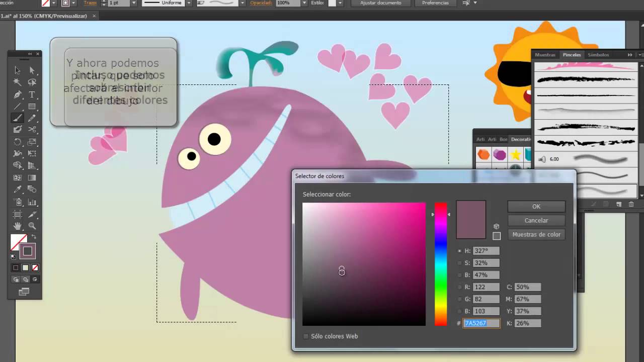
Task: Select the S saturation radio button
Action: (459, 263)
